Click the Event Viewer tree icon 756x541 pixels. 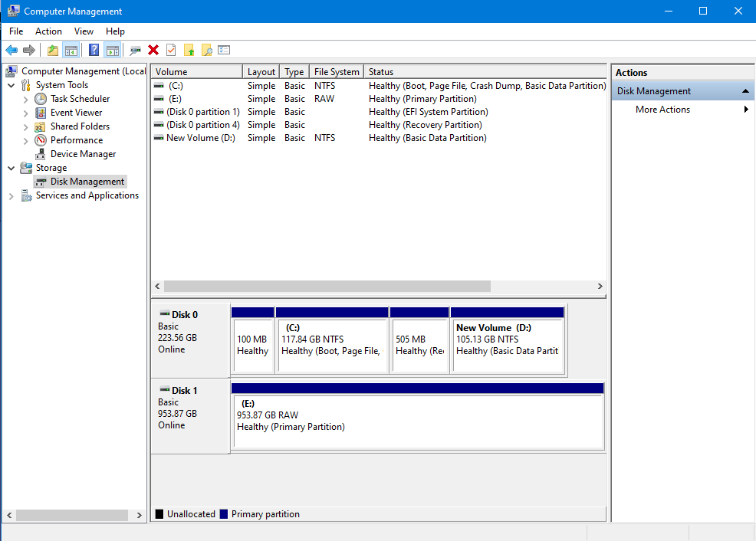click(41, 113)
